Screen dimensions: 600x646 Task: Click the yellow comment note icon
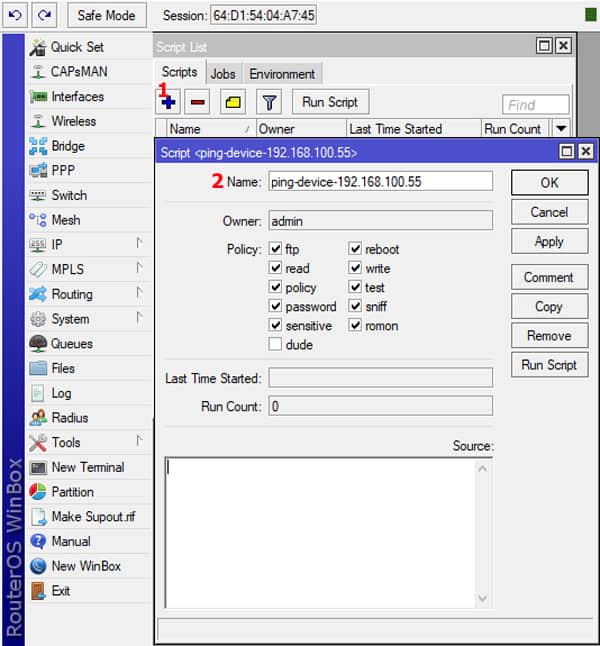tap(232, 102)
